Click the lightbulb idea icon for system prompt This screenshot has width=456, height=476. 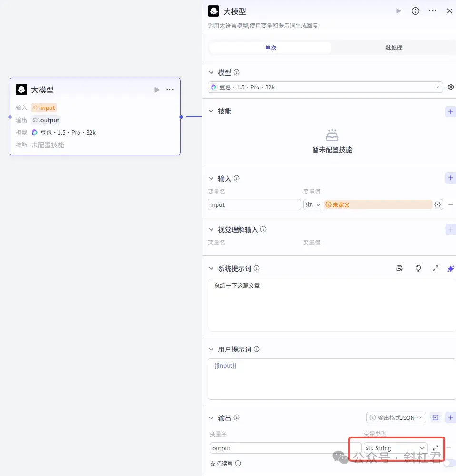(418, 268)
